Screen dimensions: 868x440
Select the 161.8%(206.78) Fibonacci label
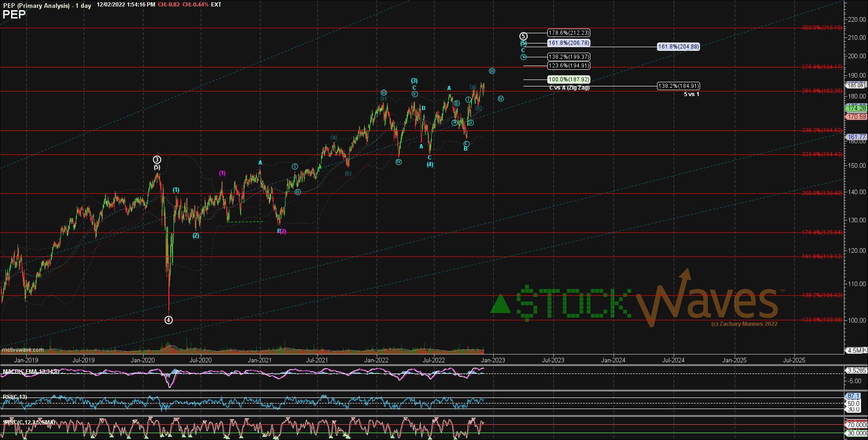569,43
